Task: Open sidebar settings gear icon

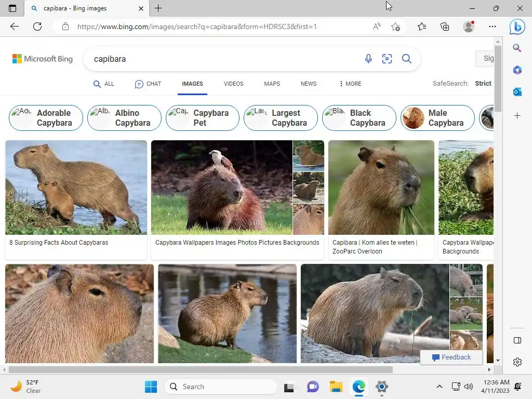Action: click(x=517, y=362)
